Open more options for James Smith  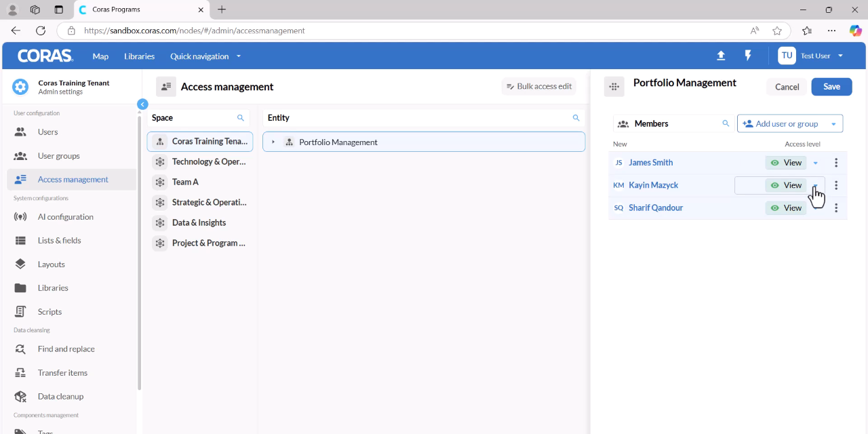click(x=836, y=163)
